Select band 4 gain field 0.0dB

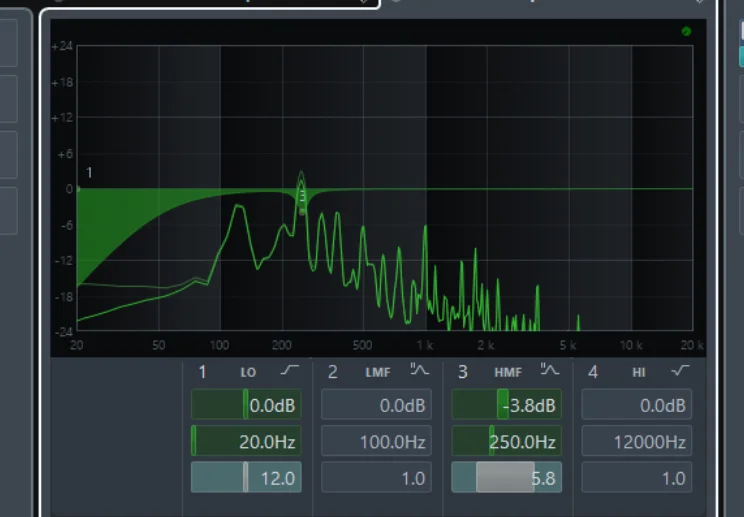(637, 405)
